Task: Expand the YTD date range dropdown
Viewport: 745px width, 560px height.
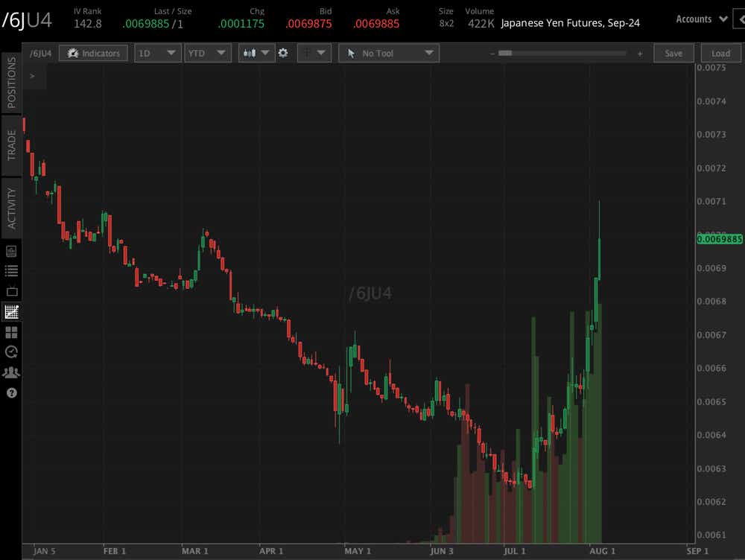Action: [207, 53]
